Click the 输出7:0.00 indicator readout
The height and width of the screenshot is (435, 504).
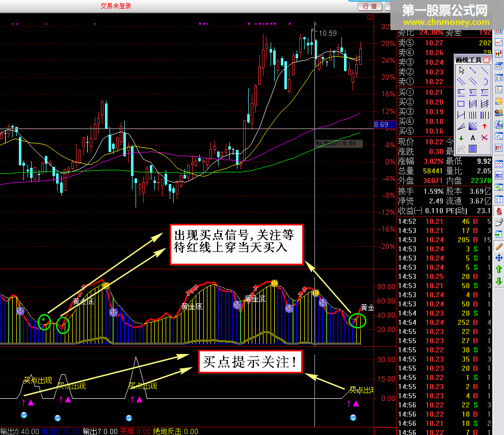coord(100,431)
